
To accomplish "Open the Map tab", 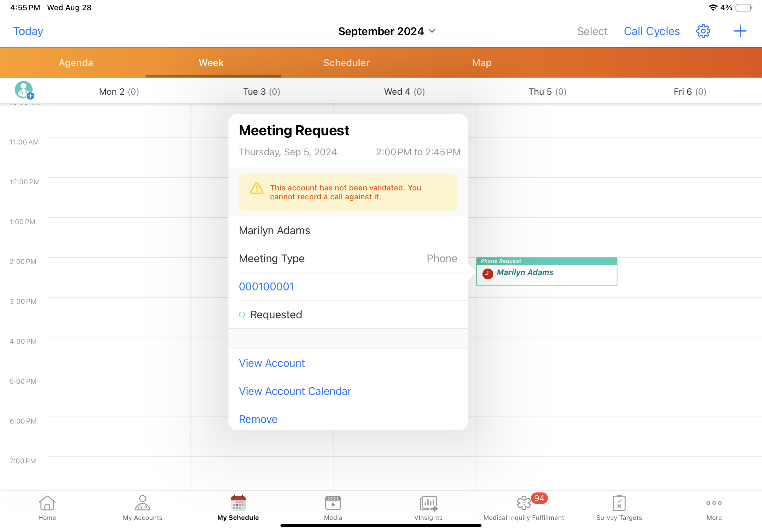I will (482, 63).
